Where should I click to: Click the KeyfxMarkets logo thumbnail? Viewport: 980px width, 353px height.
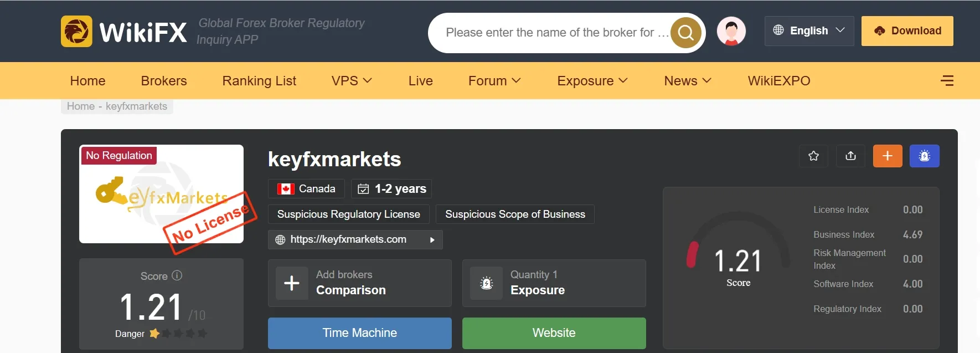[161, 194]
